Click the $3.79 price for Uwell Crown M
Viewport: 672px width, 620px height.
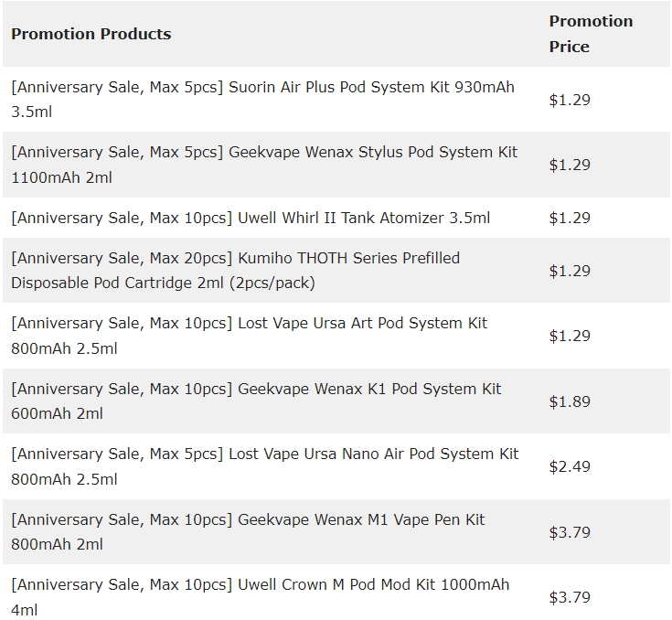(570, 597)
